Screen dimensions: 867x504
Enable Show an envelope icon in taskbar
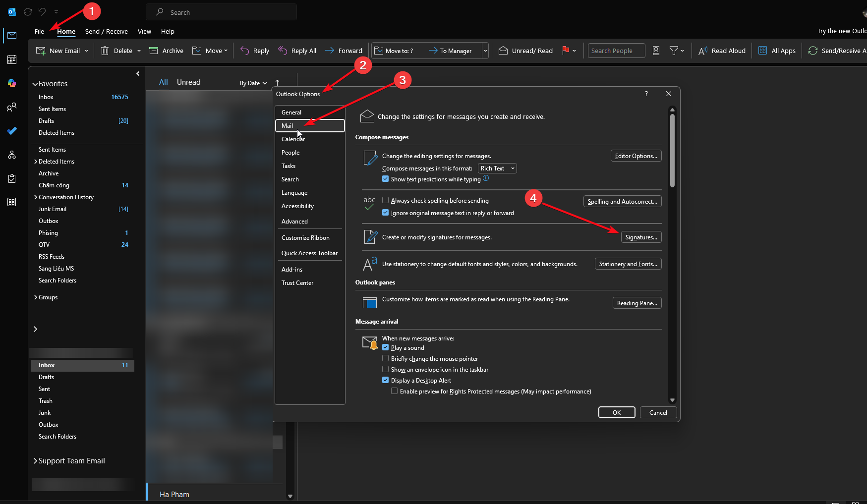385,369
